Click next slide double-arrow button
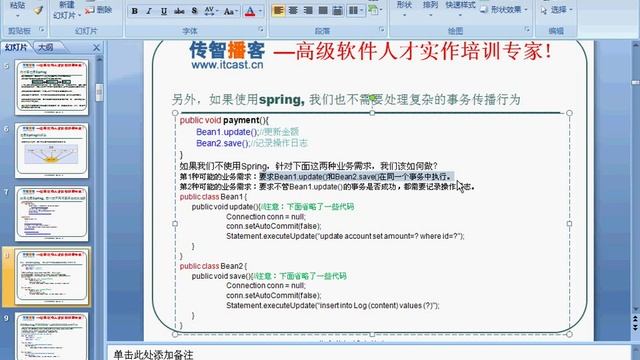640x360 pixels. 636,328
